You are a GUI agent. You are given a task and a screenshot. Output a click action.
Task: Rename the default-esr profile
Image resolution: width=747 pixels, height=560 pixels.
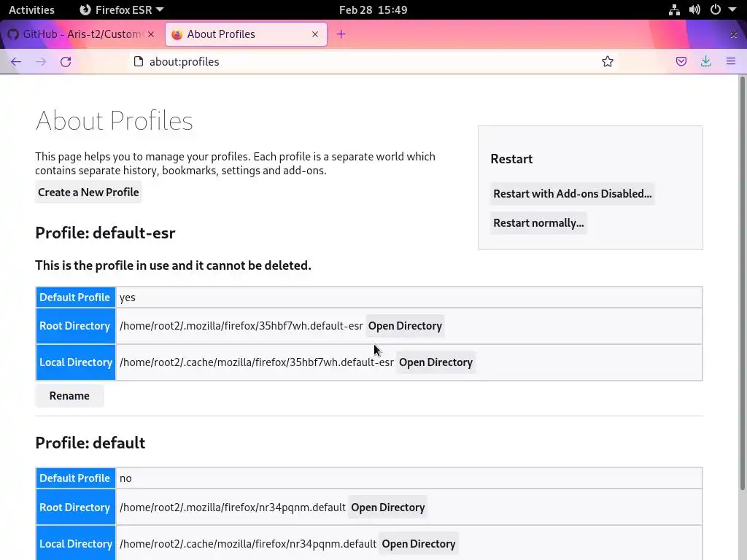[69, 396]
